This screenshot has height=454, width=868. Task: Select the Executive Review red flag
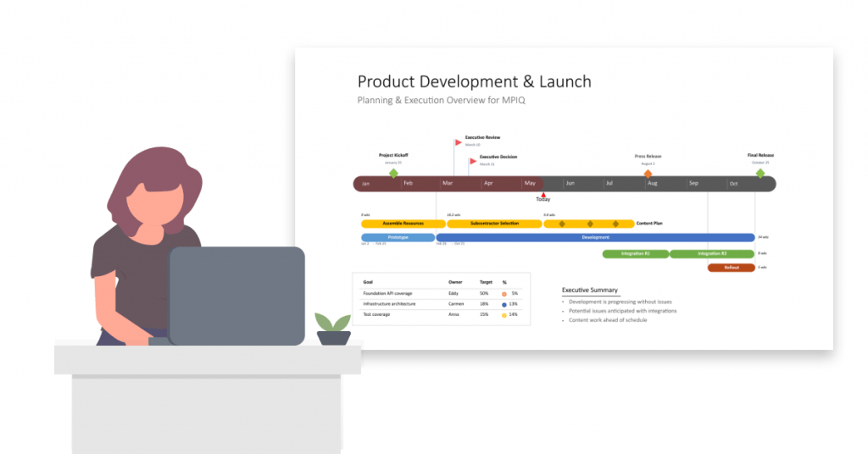459,142
